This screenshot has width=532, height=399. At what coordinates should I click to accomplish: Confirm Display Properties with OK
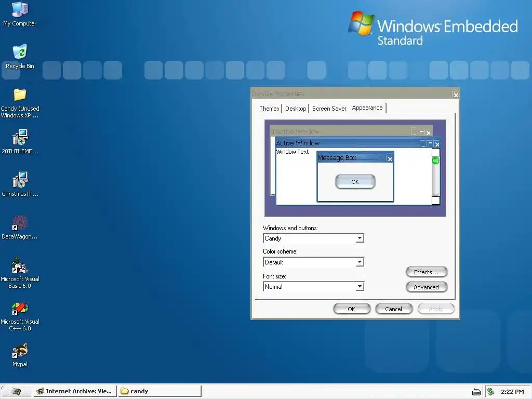(x=352, y=309)
